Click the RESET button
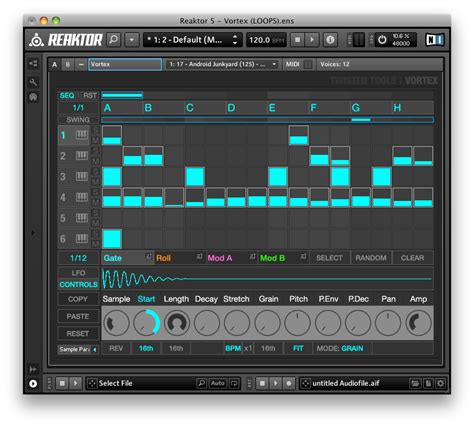474x426 pixels. (78, 334)
